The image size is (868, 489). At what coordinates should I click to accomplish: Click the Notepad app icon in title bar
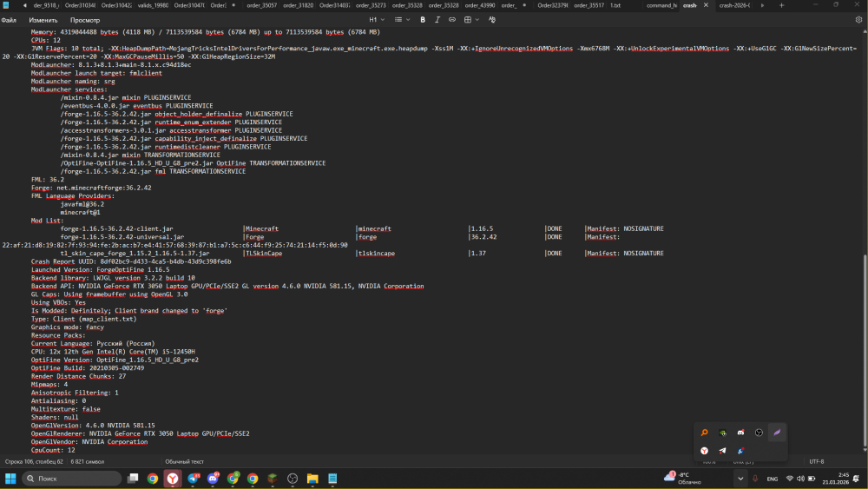click(x=5, y=5)
